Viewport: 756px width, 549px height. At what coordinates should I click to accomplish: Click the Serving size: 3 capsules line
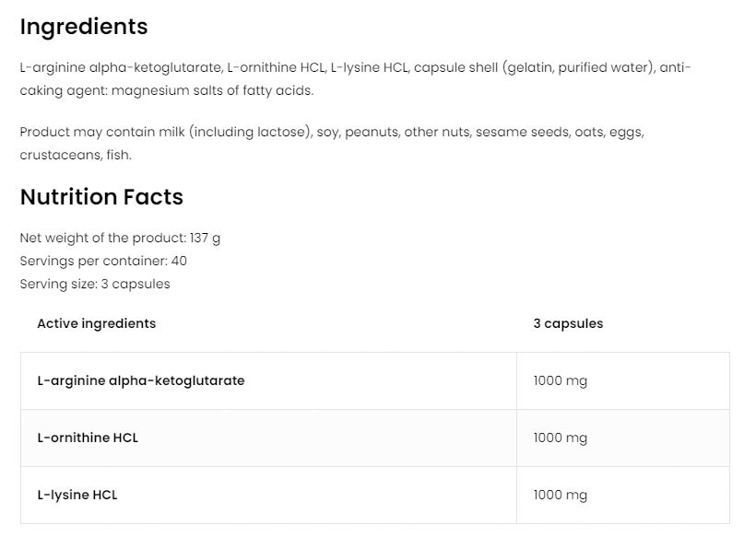(95, 284)
